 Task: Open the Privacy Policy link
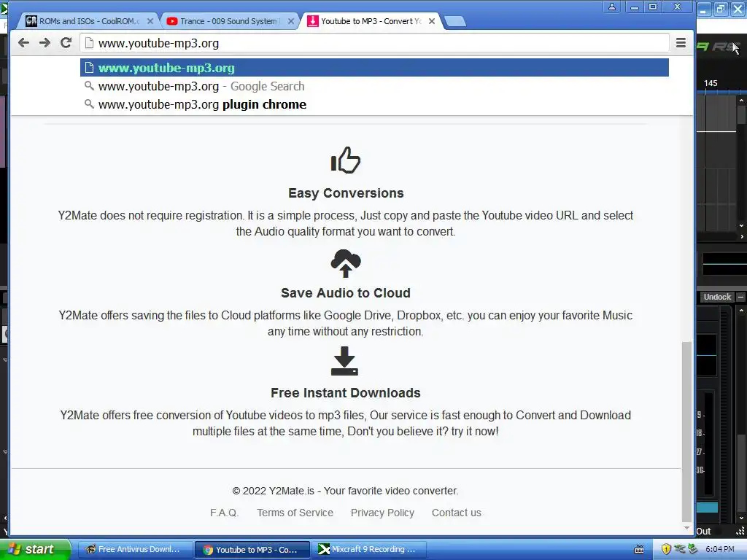(382, 513)
